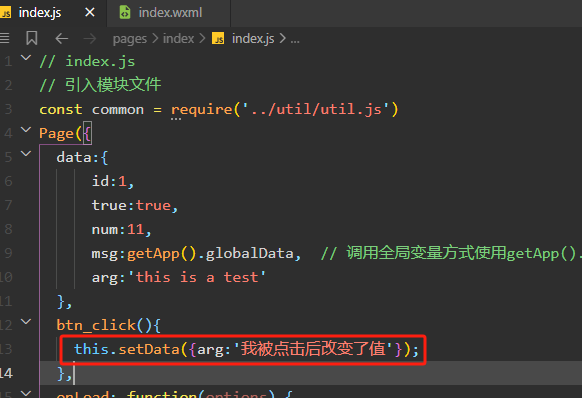Click the require call on line 3
Viewport: 582px width, 398px height.
point(202,110)
